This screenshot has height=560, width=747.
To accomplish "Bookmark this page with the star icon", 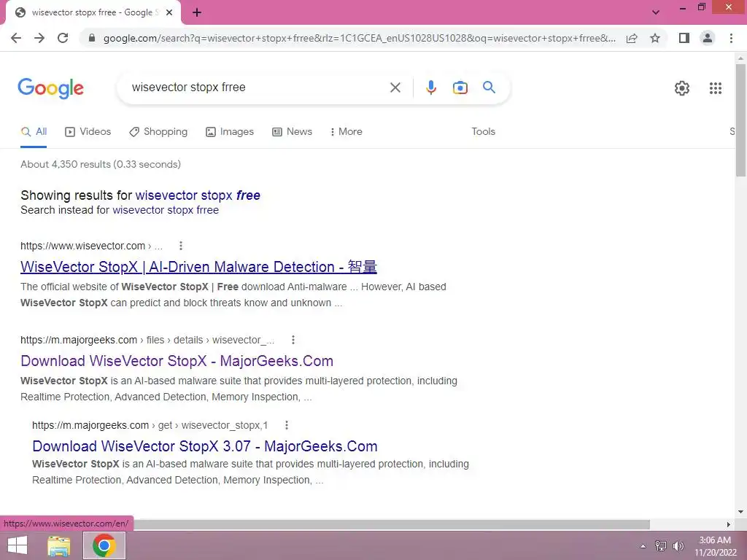I will (655, 38).
